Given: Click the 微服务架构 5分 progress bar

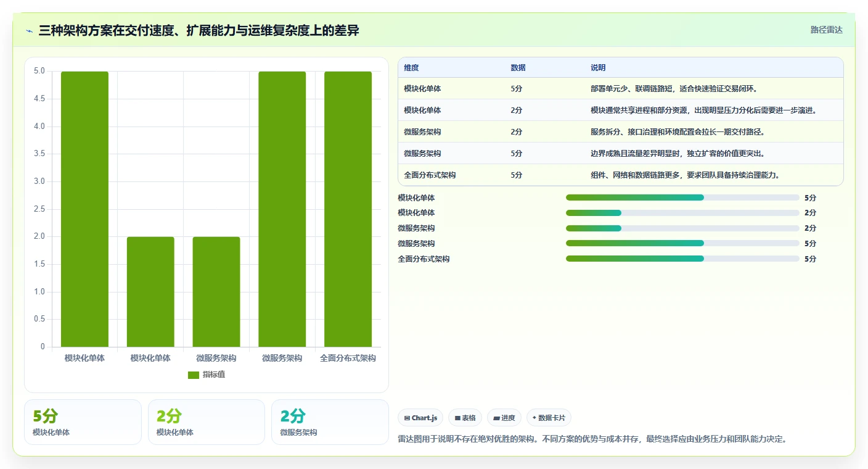Looking at the screenshot, I should [x=682, y=243].
